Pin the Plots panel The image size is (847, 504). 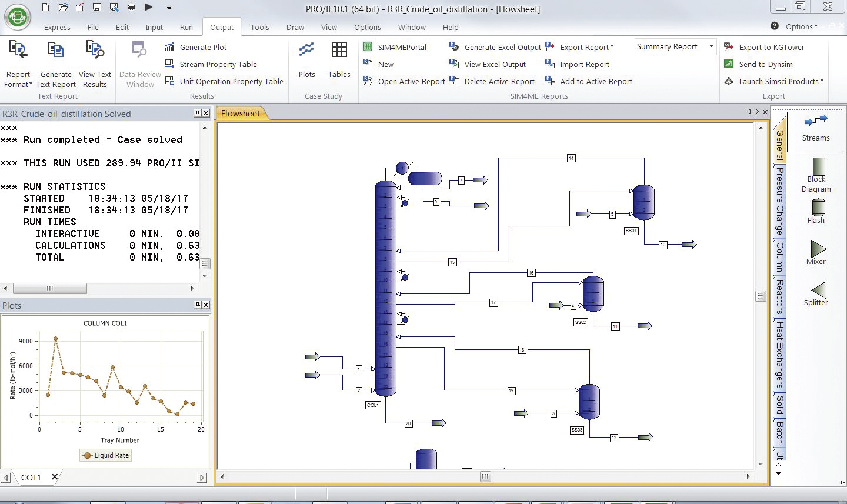198,305
